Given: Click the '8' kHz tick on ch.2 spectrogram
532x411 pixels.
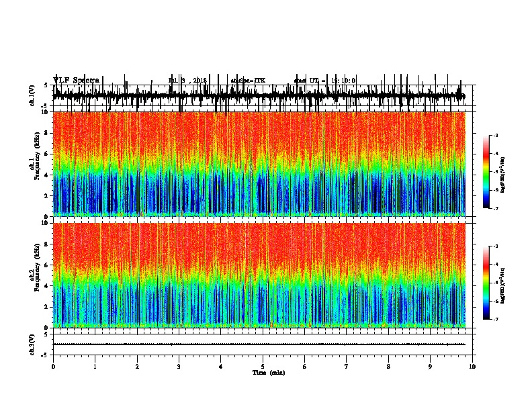Looking at the screenshot, I should coord(46,244).
